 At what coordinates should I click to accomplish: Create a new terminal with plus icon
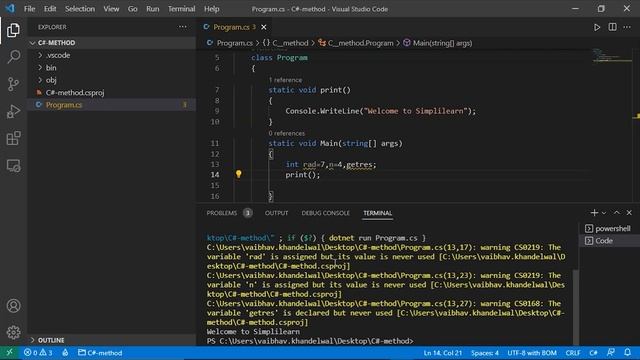[x=594, y=213]
